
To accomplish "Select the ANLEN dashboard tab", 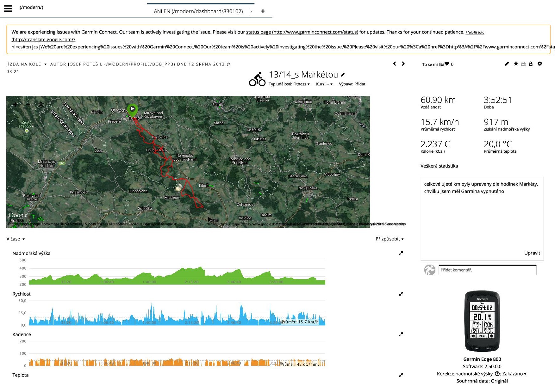I will [198, 11].
